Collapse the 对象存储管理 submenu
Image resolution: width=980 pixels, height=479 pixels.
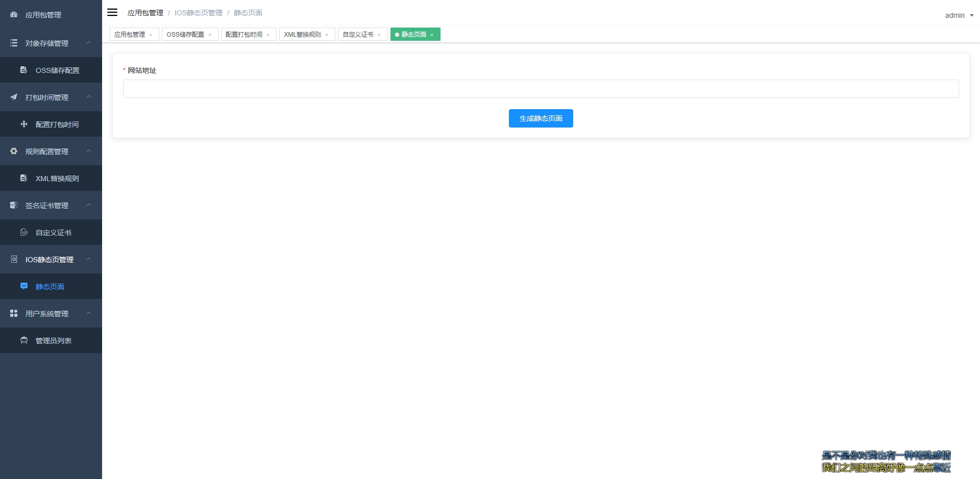89,43
